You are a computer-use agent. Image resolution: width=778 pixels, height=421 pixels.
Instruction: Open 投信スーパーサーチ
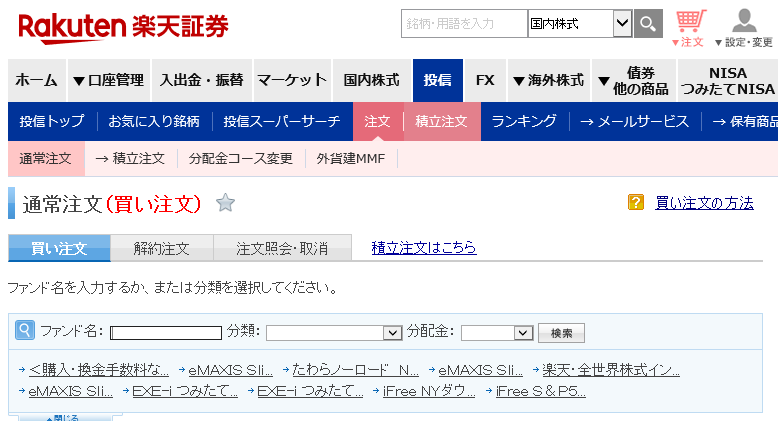click(282, 121)
